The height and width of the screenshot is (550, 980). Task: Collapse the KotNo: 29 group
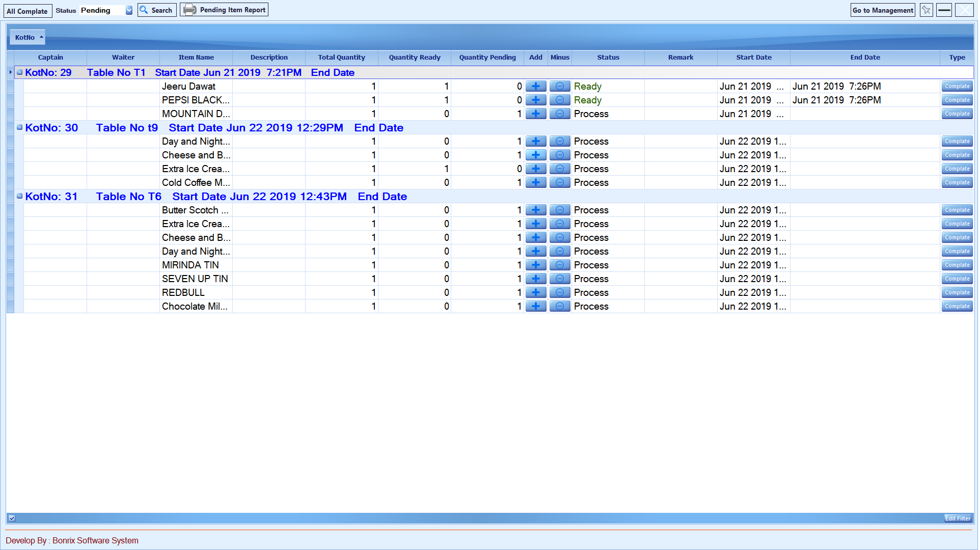click(20, 72)
